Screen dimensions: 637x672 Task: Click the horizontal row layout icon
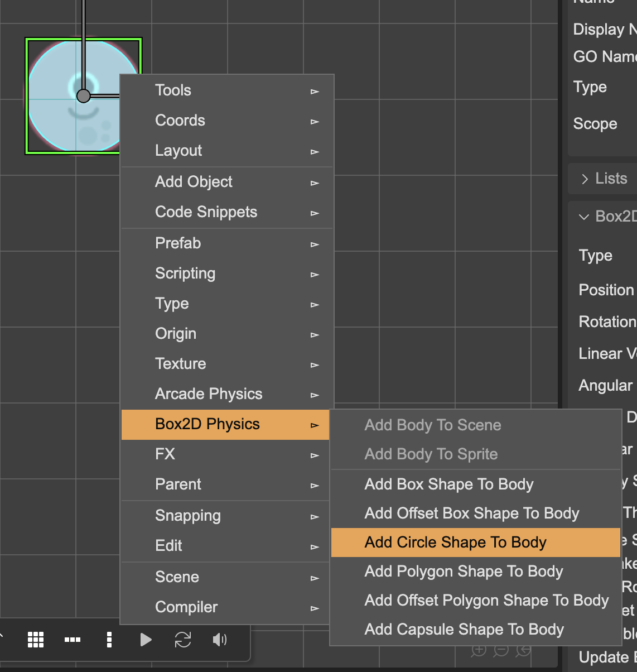73,640
